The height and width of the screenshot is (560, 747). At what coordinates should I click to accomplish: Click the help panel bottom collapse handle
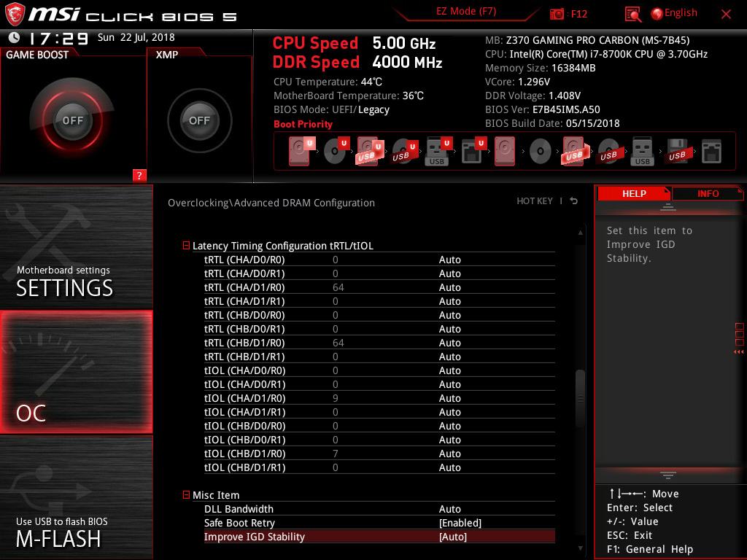click(668, 475)
